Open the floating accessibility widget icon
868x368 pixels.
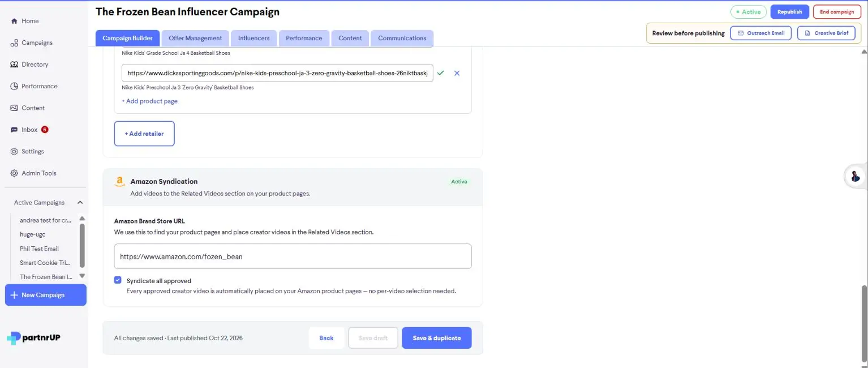point(855,176)
